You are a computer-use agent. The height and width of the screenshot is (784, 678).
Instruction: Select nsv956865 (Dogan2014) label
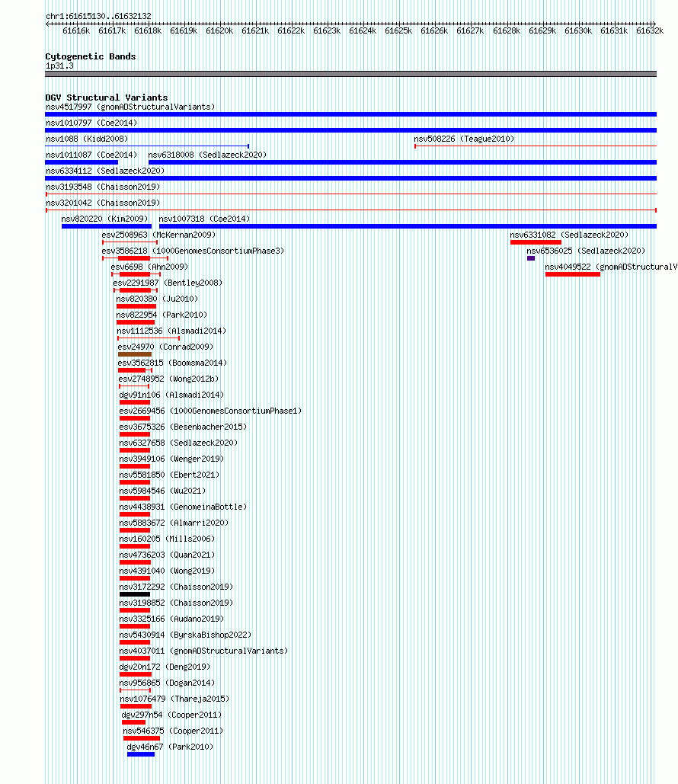coord(167,683)
